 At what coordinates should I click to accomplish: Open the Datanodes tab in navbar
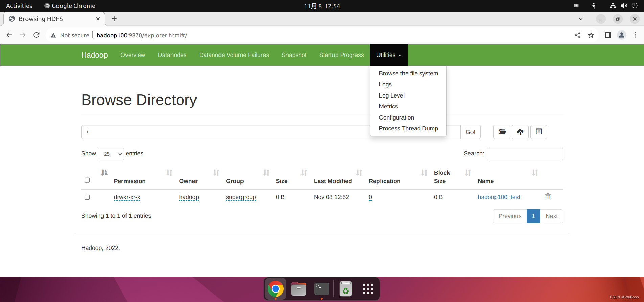[x=172, y=55]
